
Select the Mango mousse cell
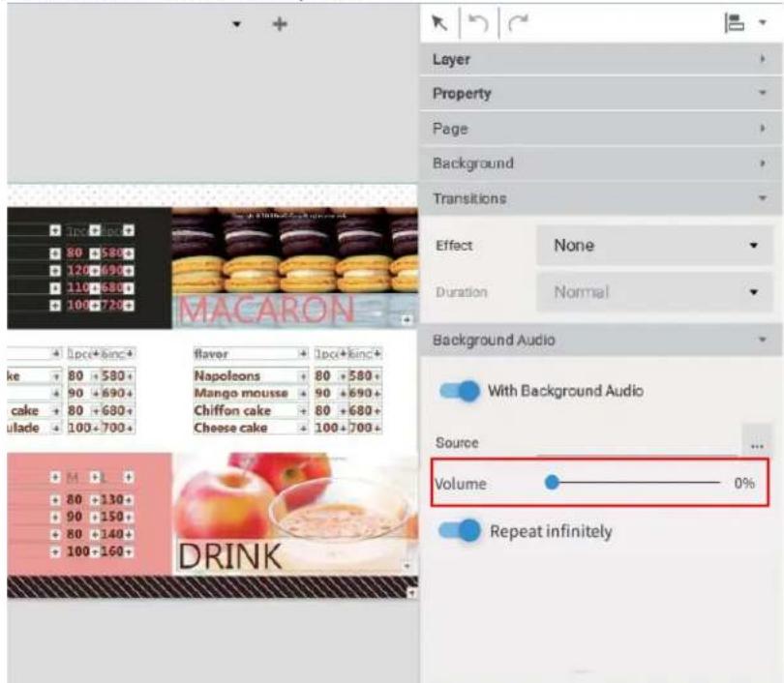point(251,393)
